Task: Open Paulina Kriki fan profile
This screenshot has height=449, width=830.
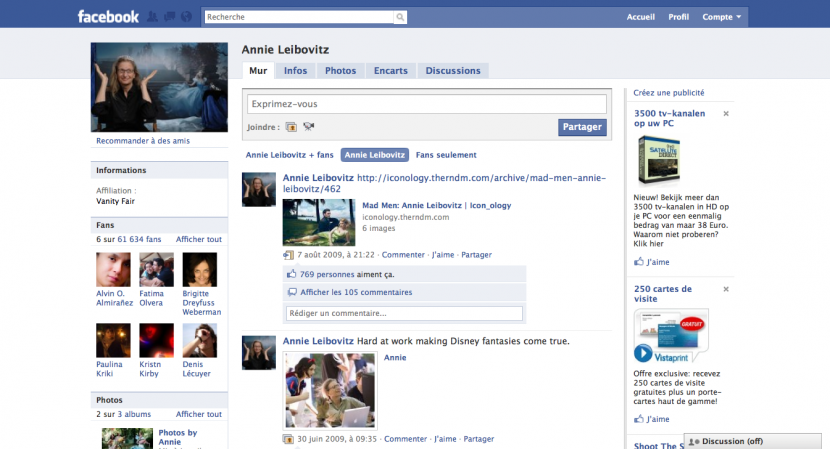Action: 113,340
